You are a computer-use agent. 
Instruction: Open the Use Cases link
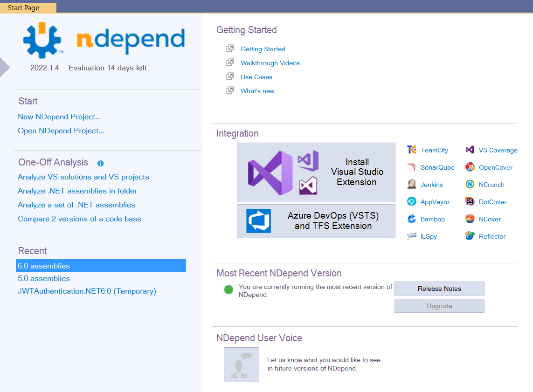tap(256, 77)
